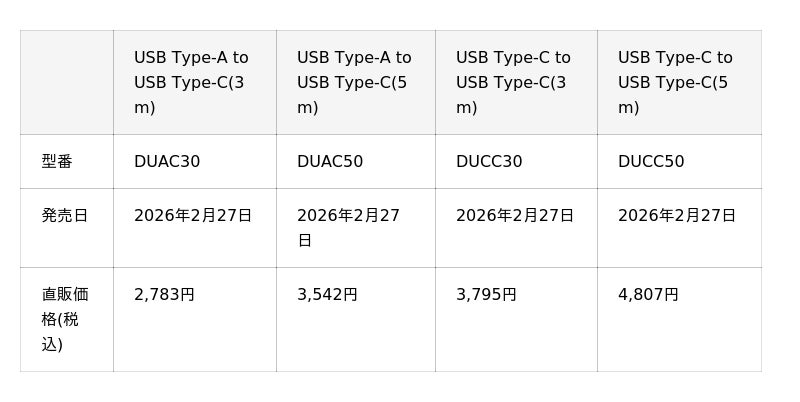Select the release date under DUAC50
The image size is (800, 402).
(348, 227)
